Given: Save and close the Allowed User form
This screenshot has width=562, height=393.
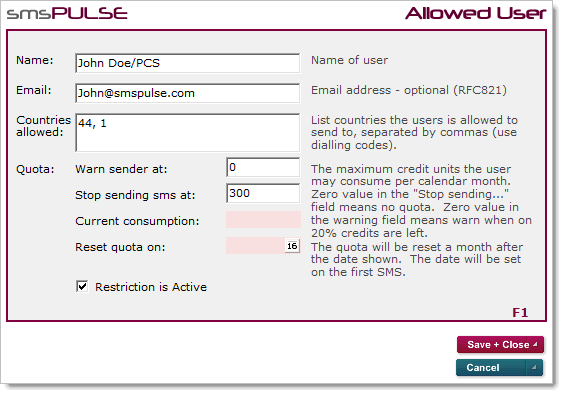Looking at the screenshot, I should 492,345.
